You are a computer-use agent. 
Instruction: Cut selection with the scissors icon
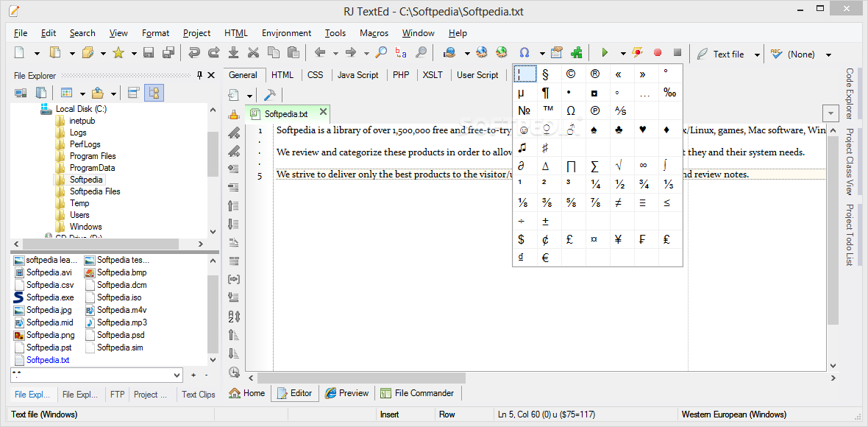coord(254,53)
